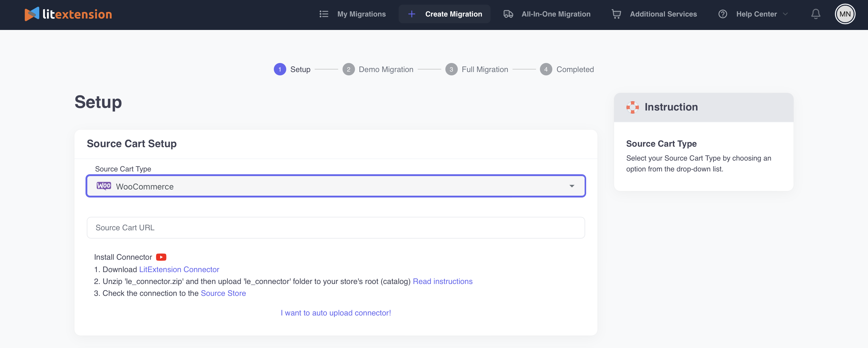The height and width of the screenshot is (348, 868).
Task: Click the LitExtension logo
Action: (68, 14)
